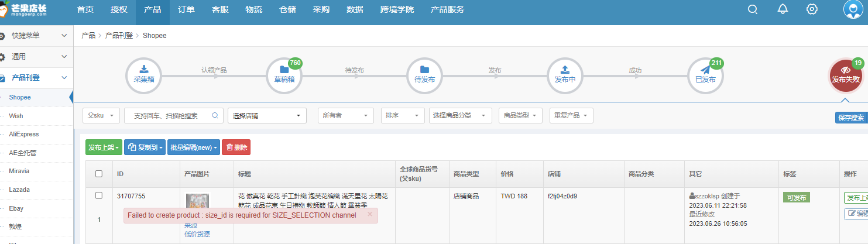Close the failed-to-create-product error message
Image resolution: width=868 pixels, height=244 pixels.
370,215
